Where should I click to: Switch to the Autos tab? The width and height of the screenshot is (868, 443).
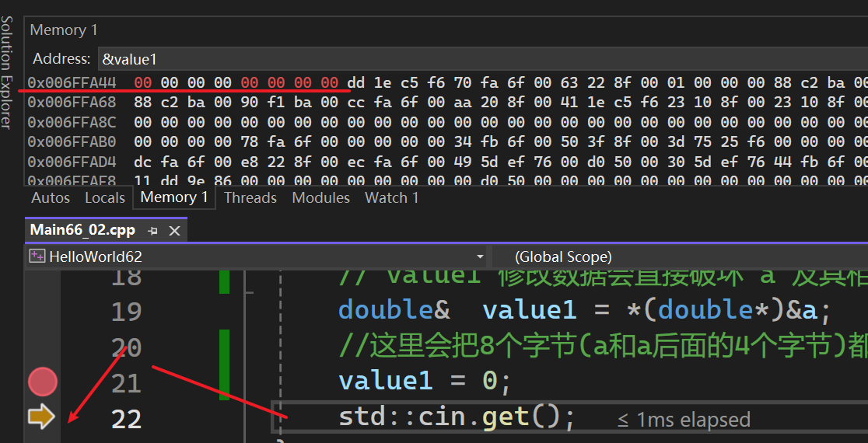pos(51,197)
